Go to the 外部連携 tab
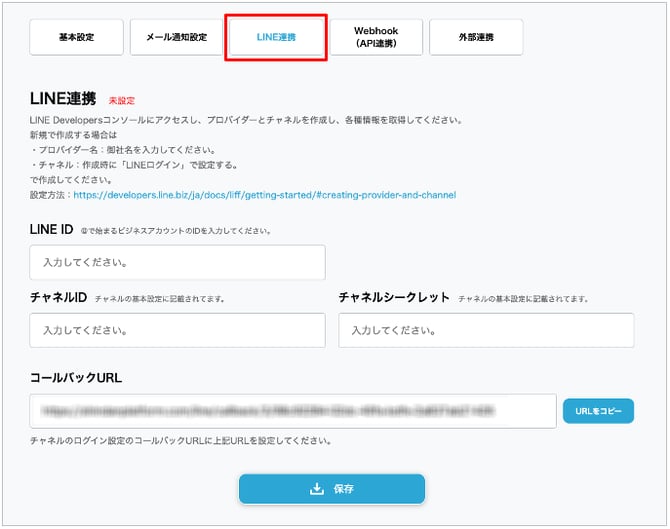670x529 pixels. coord(476,37)
